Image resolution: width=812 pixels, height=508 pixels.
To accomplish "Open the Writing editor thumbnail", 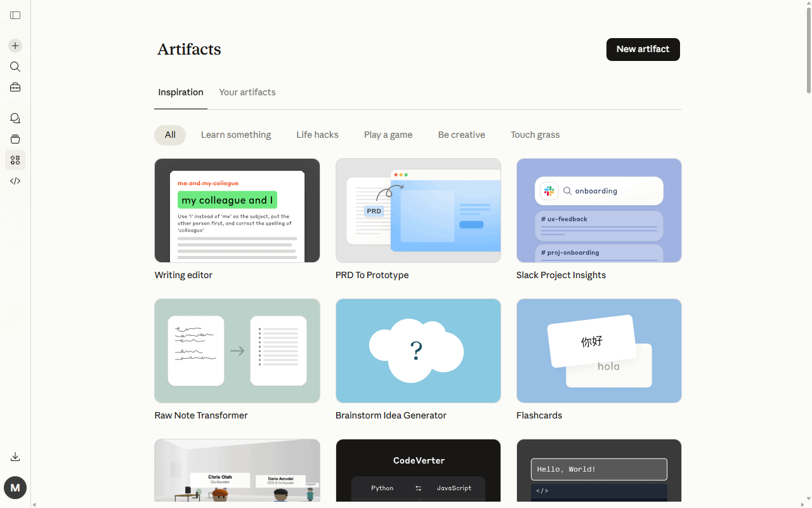I will (237, 210).
